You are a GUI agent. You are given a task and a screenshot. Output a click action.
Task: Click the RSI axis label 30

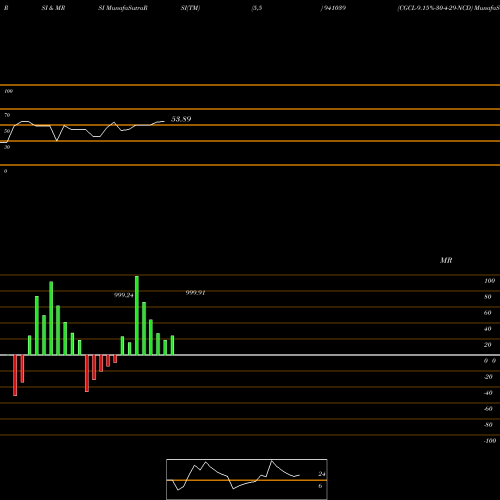click(x=7, y=147)
